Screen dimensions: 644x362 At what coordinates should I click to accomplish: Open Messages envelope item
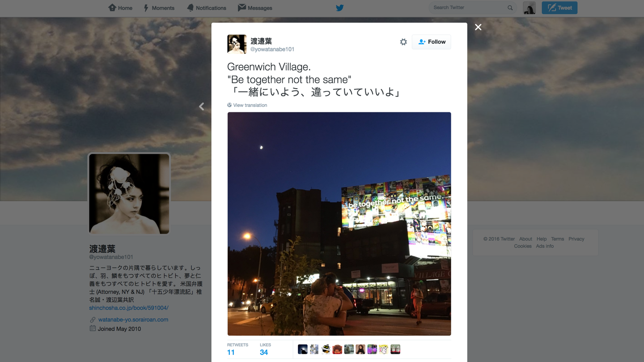pyautogui.click(x=255, y=8)
